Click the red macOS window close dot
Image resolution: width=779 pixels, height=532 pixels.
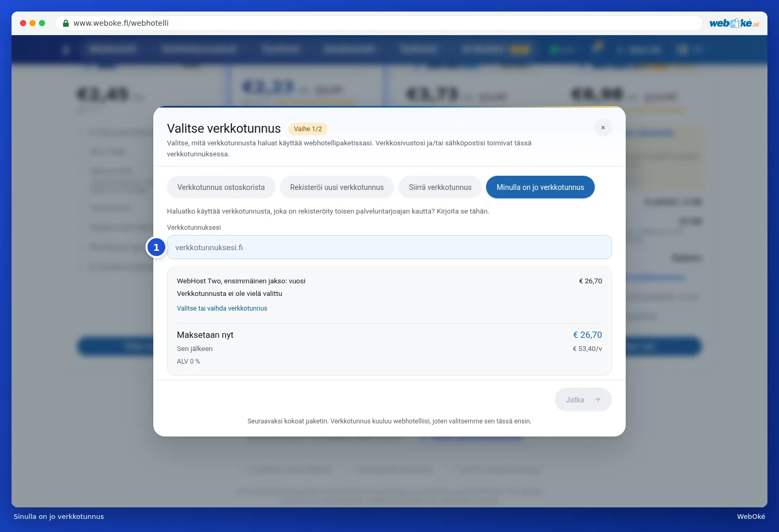pyautogui.click(x=23, y=23)
